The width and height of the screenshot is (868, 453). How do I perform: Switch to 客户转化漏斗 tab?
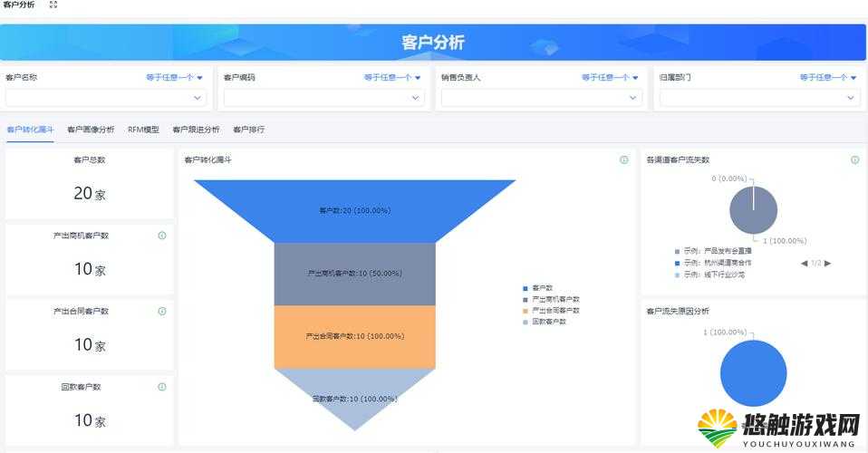[30, 130]
